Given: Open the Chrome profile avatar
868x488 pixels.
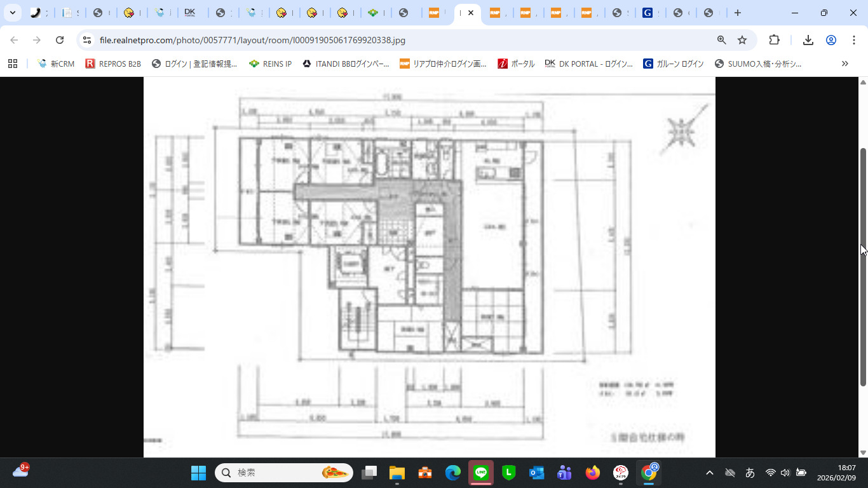Looking at the screenshot, I should 831,40.
